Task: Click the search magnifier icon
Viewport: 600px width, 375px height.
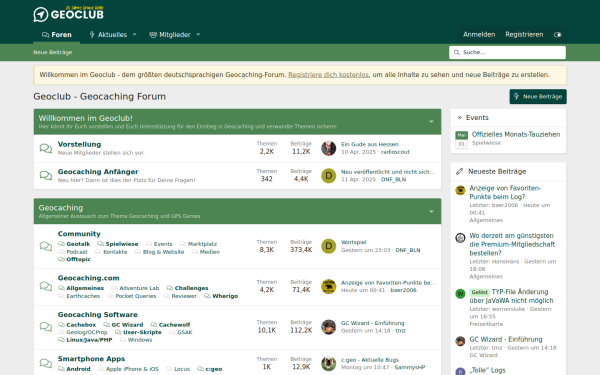Action: click(457, 52)
